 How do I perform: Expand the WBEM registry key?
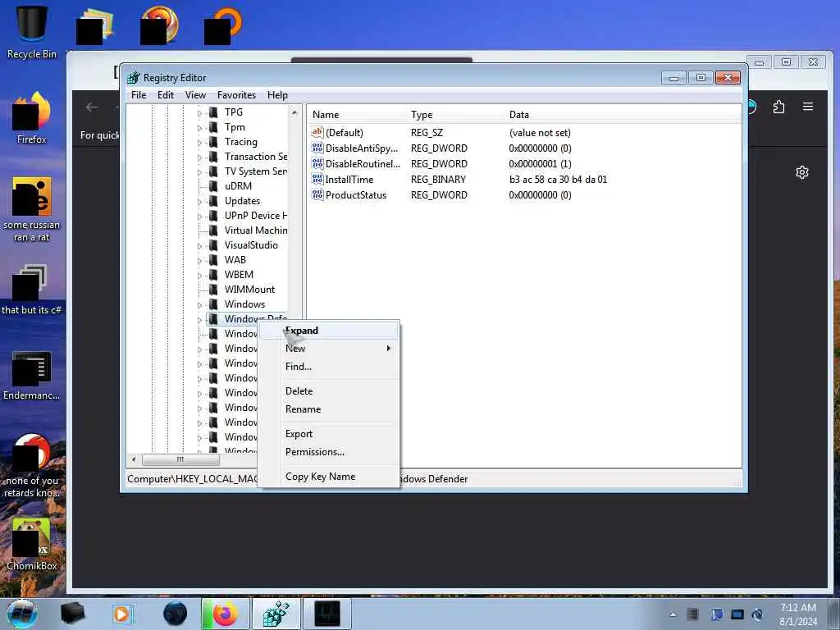pyautogui.click(x=200, y=276)
